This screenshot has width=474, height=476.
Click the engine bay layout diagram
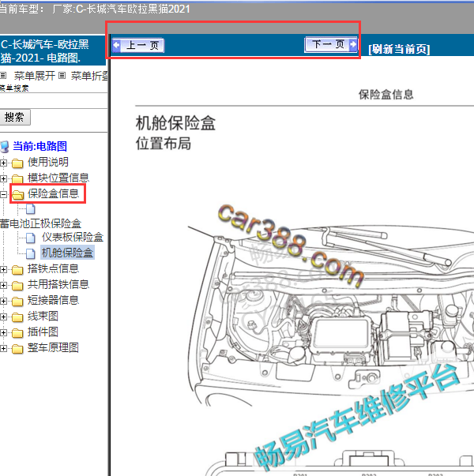[330, 316]
